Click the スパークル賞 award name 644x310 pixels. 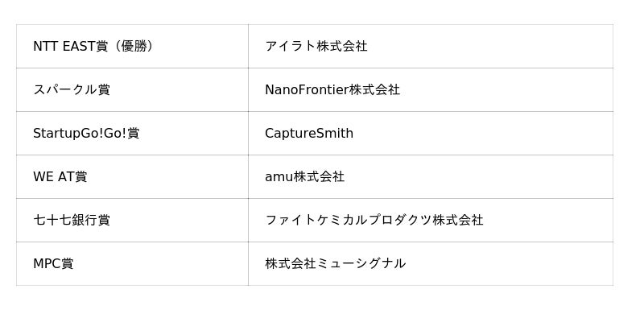click(72, 90)
